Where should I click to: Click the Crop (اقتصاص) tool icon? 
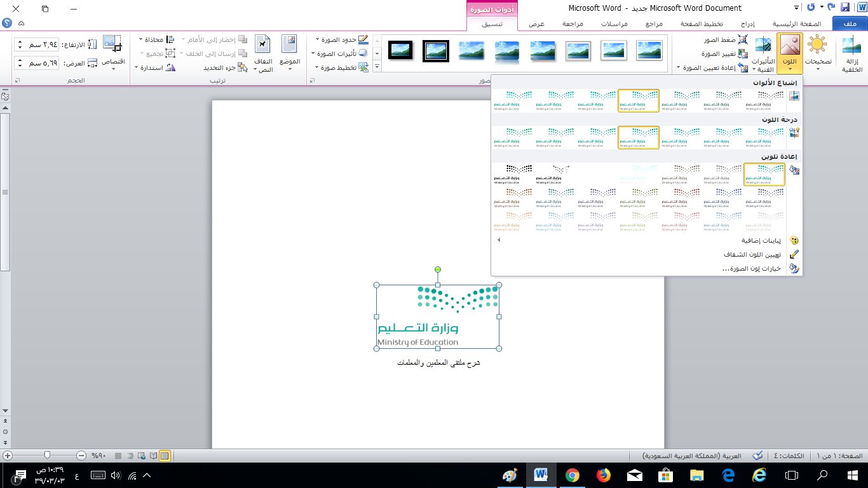(x=113, y=44)
